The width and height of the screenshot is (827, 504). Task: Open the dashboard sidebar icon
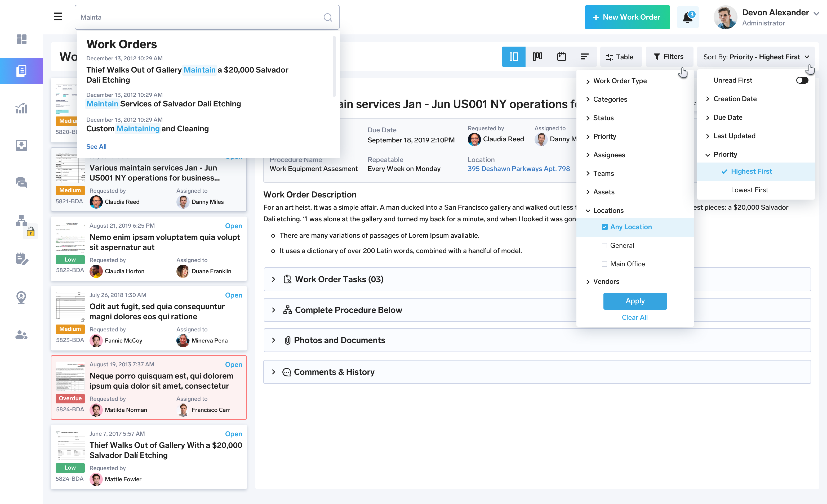pyautogui.click(x=21, y=39)
